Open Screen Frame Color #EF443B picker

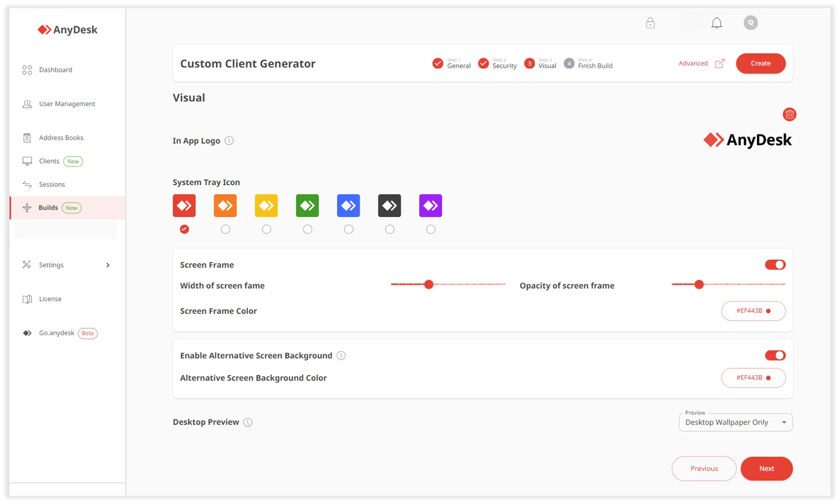(x=753, y=311)
